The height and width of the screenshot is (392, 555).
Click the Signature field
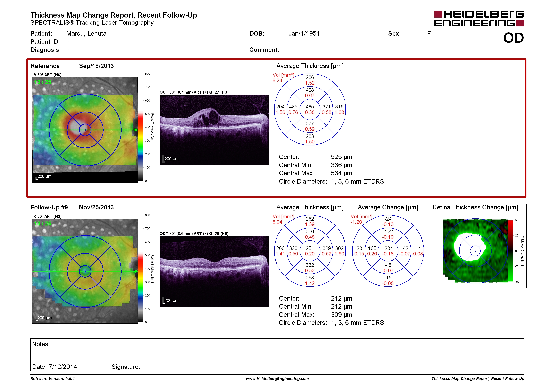coord(126,367)
